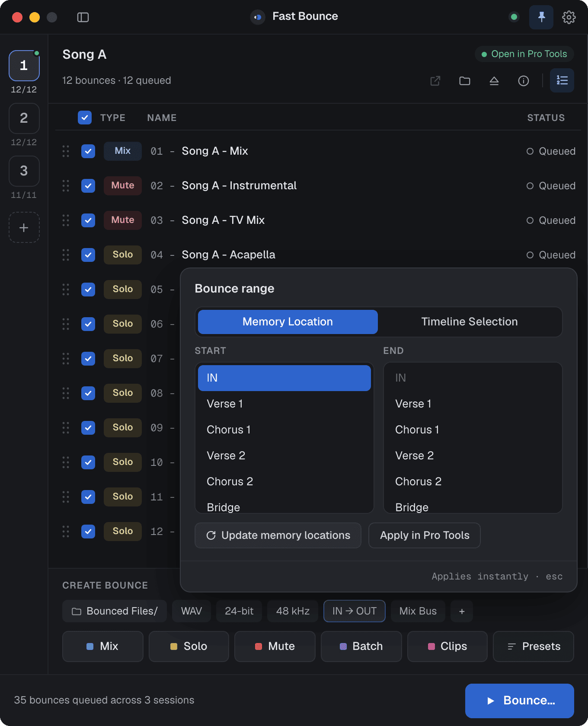
Task: Add another bounce option with plus chip
Action: click(462, 611)
